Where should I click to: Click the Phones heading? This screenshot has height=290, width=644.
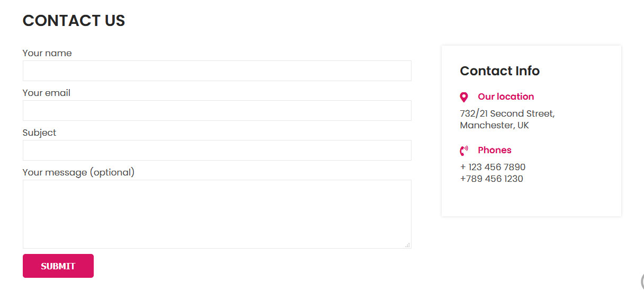tap(495, 150)
